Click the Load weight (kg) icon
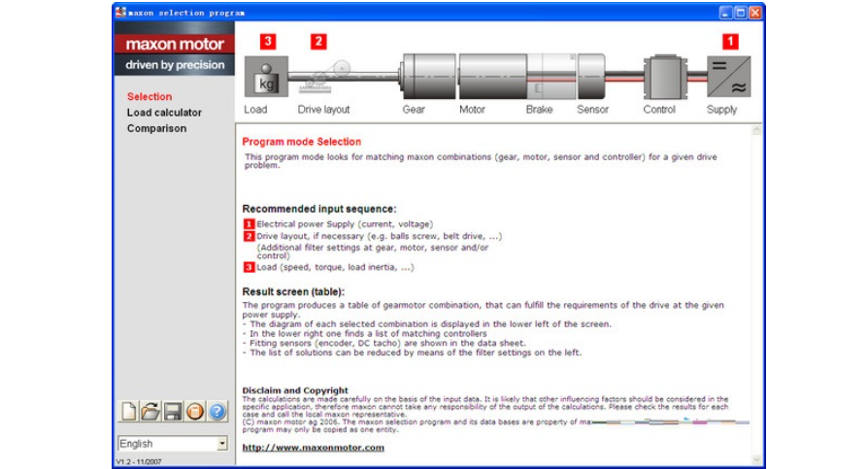This screenshot has height=469, width=868. pos(262,78)
